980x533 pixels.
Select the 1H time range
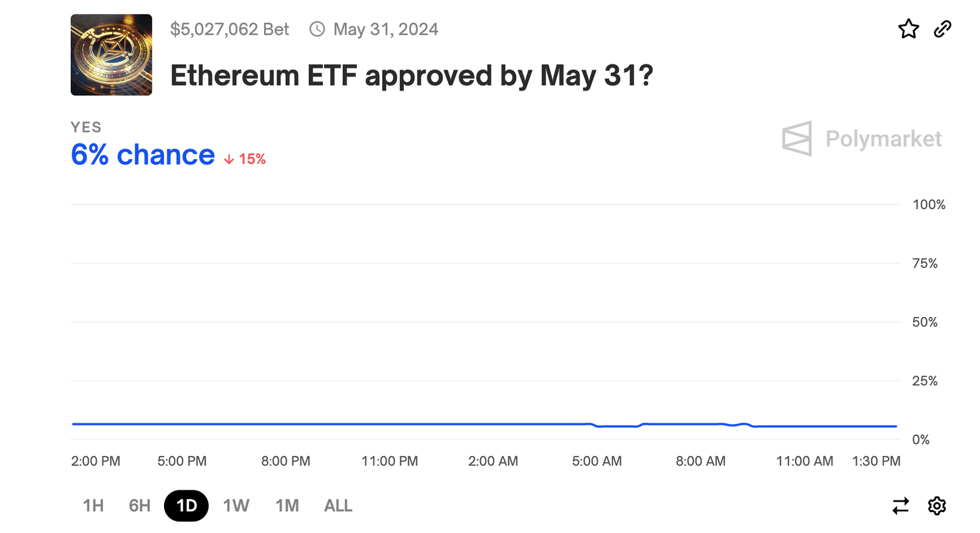pyautogui.click(x=93, y=506)
